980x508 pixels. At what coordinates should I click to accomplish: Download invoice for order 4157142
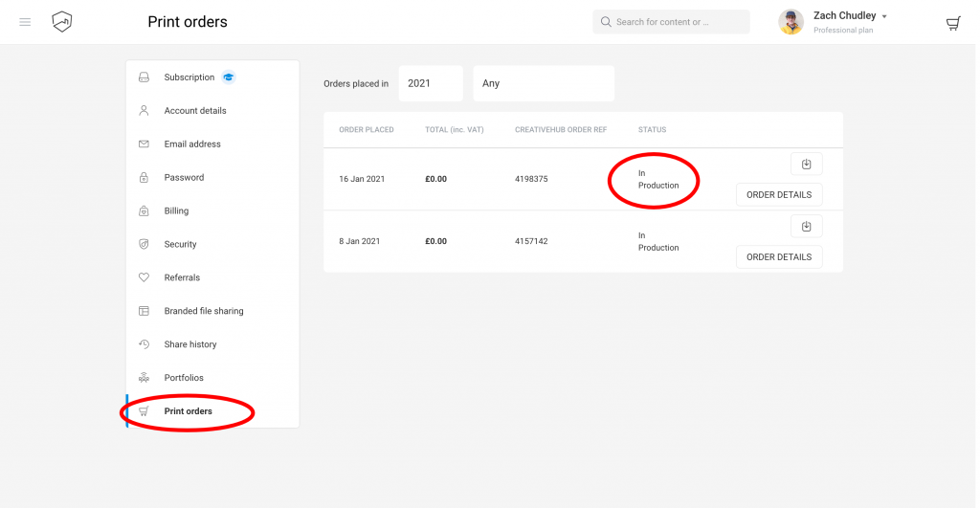tap(806, 226)
